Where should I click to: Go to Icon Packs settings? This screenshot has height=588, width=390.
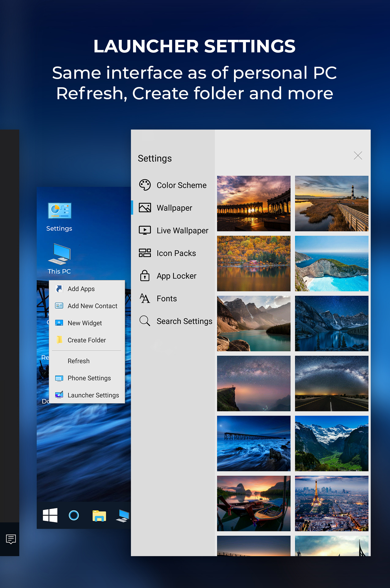[x=176, y=253]
